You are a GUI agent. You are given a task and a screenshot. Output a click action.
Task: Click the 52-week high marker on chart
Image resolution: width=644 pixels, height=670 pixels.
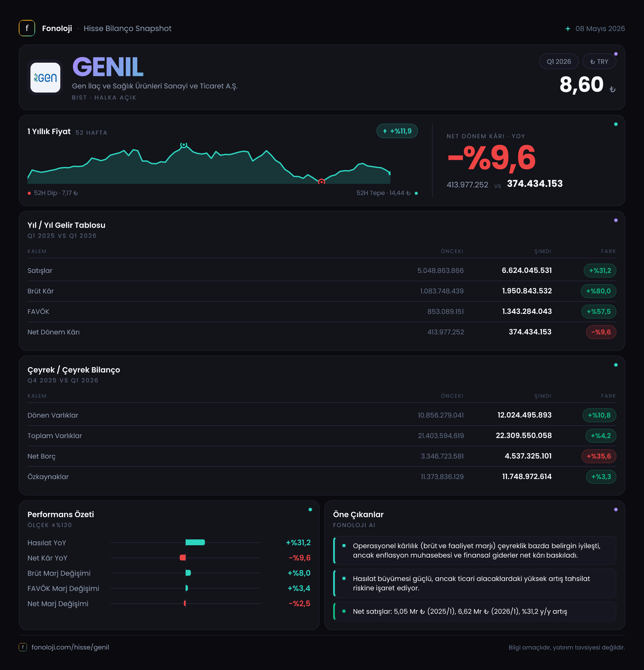tap(184, 145)
